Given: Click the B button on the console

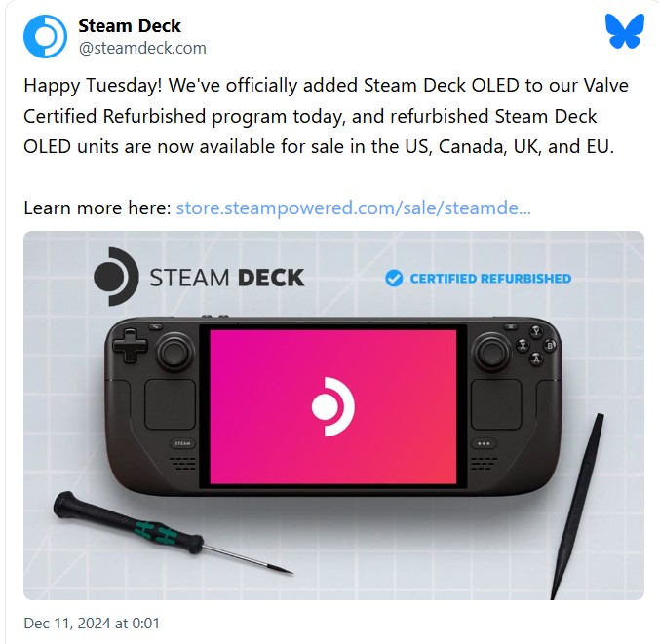Looking at the screenshot, I should coord(550,346).
